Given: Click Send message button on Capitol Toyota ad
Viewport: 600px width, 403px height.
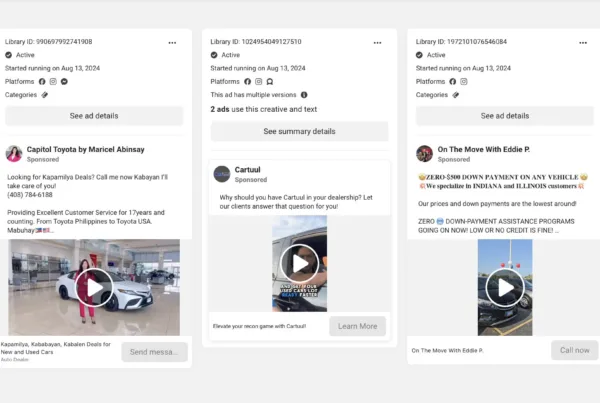Looking at the screenshot, I should 155,352.
